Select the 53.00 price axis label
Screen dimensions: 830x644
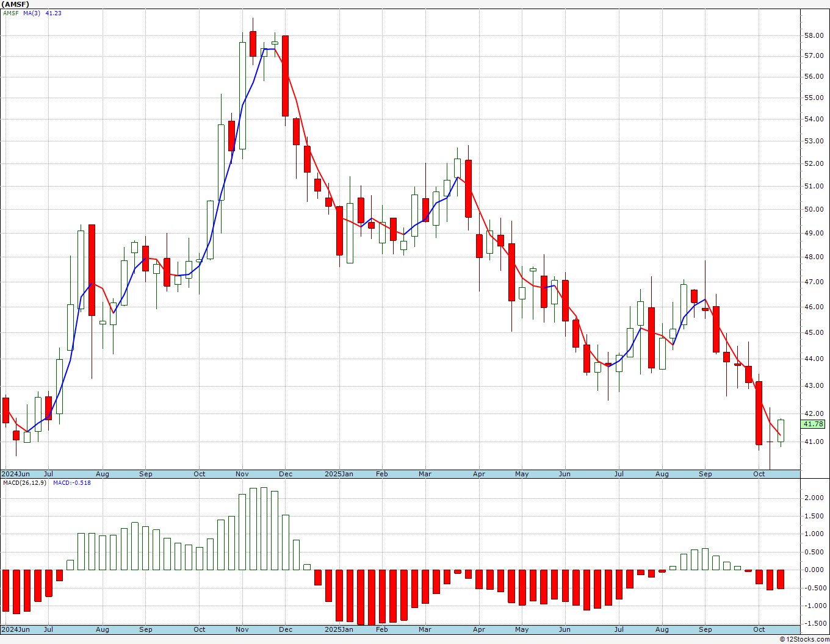click(x=814, y=141)
